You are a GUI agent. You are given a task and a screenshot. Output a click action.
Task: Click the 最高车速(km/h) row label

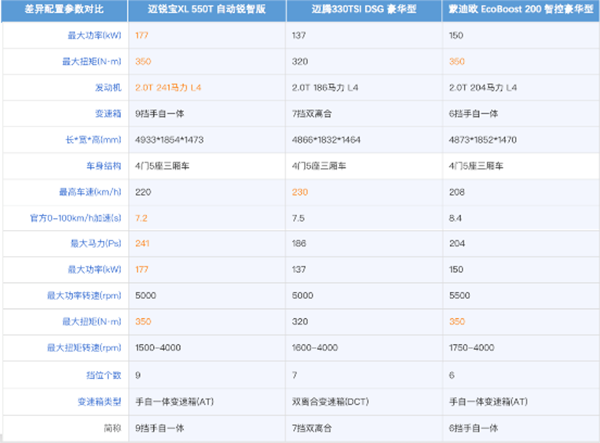click(x=90, y=192)
